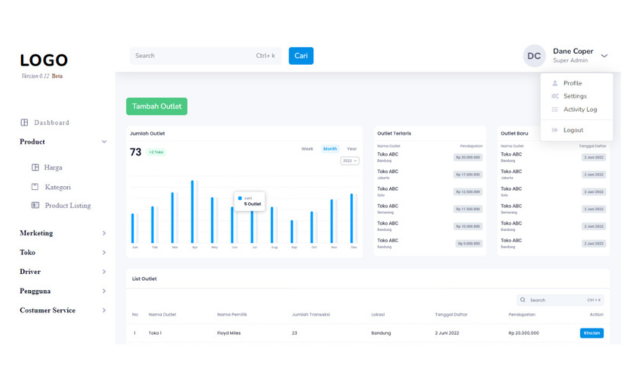The height and width of the screenshot is (386, 630).
Task: Focus the top Search input field
Action: click(x=205, y=56)
